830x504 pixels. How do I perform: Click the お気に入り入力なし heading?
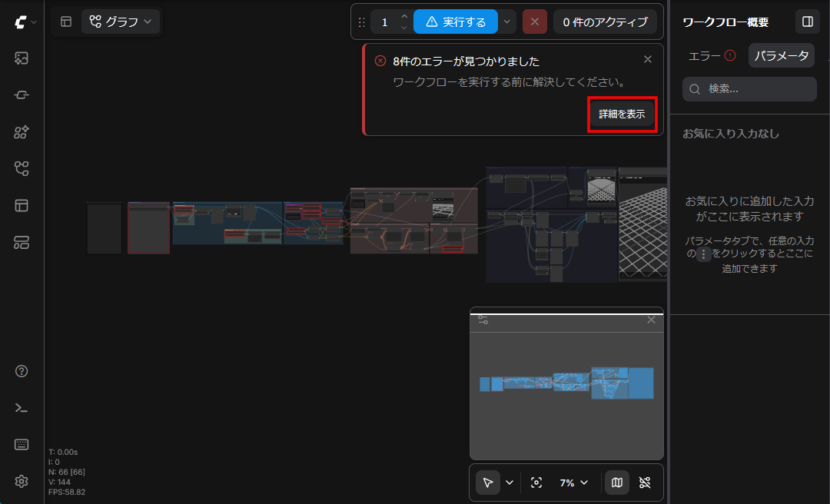coord(731,134)
